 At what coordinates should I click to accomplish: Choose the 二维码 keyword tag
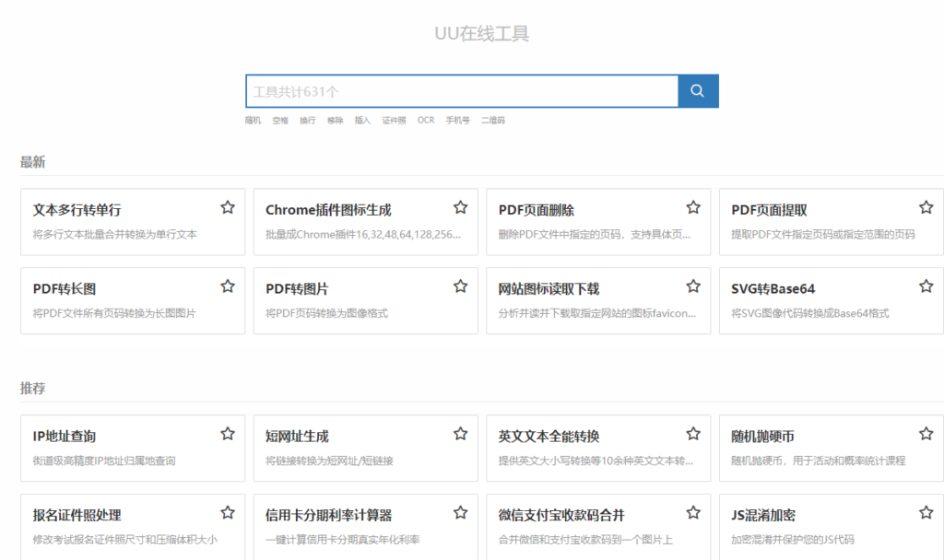[x=492, y=121]
